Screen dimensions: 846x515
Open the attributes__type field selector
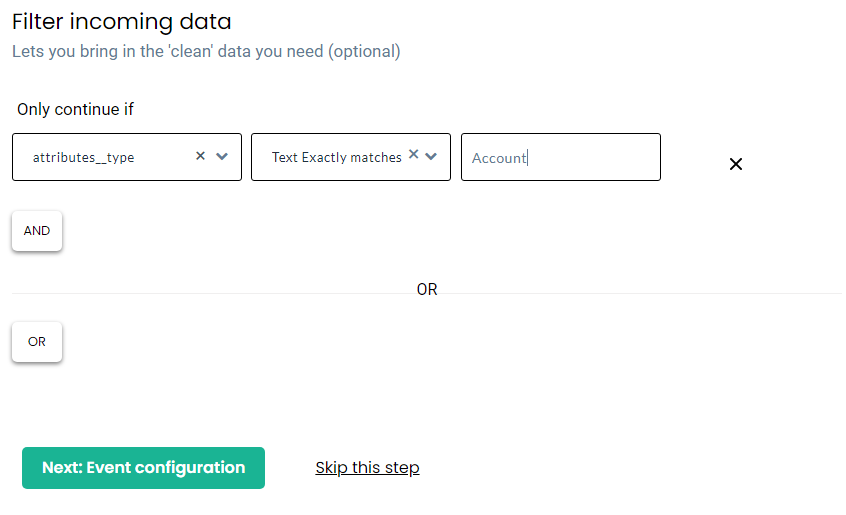(x=127, y=157)
